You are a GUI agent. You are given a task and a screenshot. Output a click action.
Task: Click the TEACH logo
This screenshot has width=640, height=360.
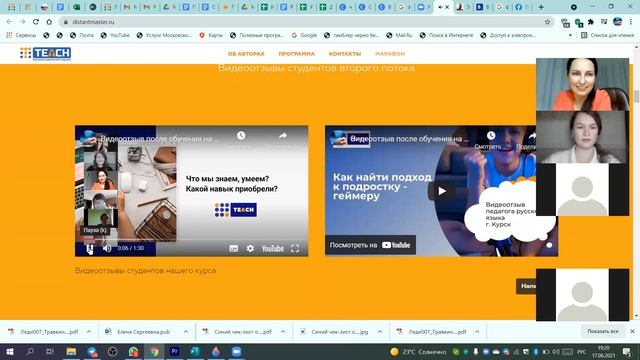pos(45,53)
